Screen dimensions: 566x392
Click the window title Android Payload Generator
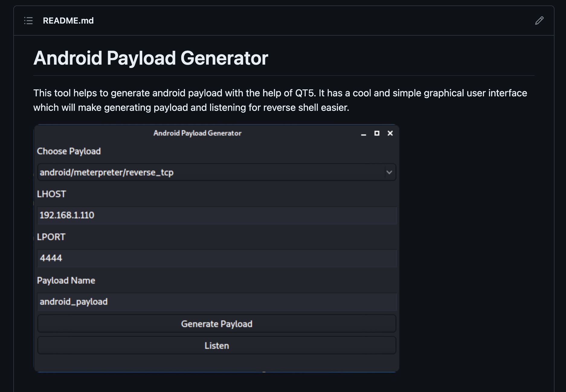pos(197,133)
